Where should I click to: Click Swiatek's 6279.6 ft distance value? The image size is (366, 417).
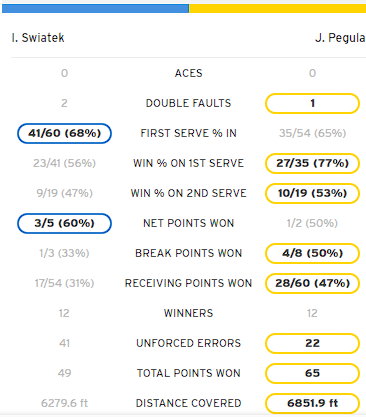tap(64, 403)
